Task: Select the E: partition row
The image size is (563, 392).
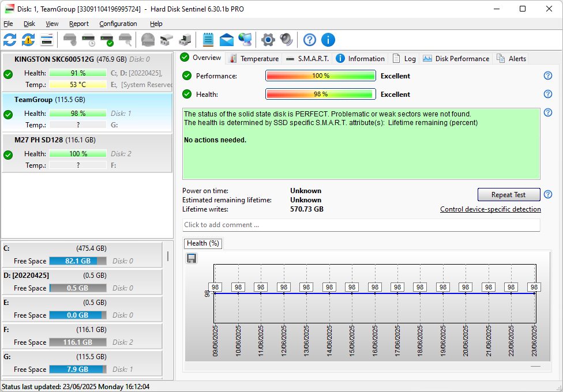Action: pos(82,309)
